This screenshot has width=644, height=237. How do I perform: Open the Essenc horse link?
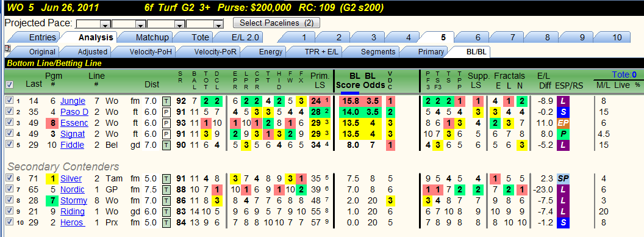pos(74,123)
